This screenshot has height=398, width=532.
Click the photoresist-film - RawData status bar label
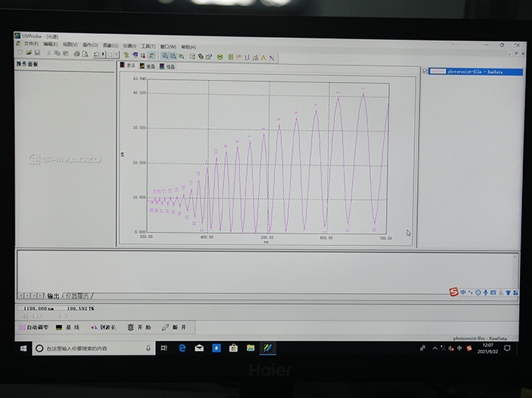[x=480, y=337]
